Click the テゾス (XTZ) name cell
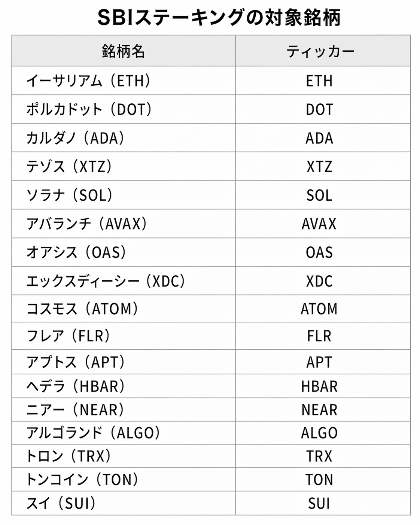 pyautogui.click(x=69, y=167)
